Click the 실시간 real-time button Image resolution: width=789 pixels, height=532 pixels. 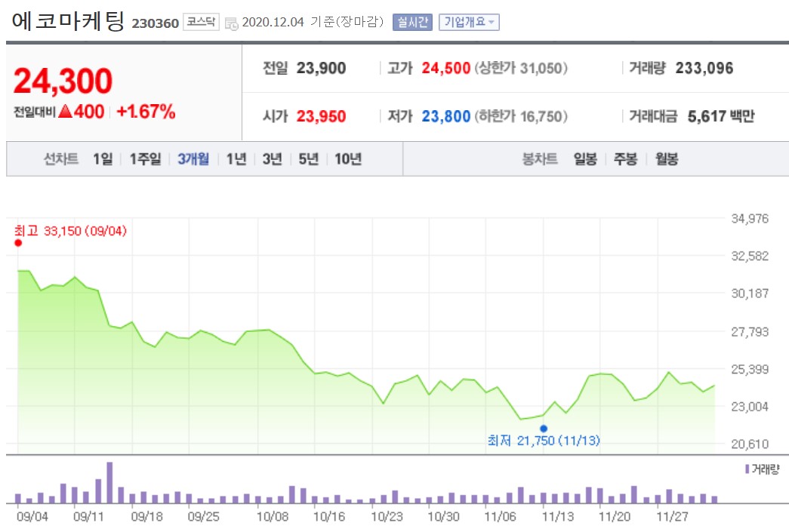point(412,22)
